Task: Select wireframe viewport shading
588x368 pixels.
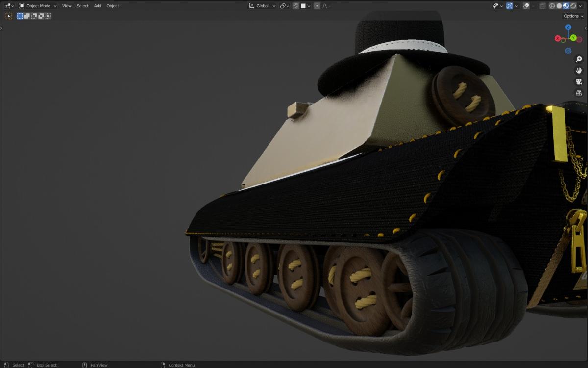Action: 552,6
